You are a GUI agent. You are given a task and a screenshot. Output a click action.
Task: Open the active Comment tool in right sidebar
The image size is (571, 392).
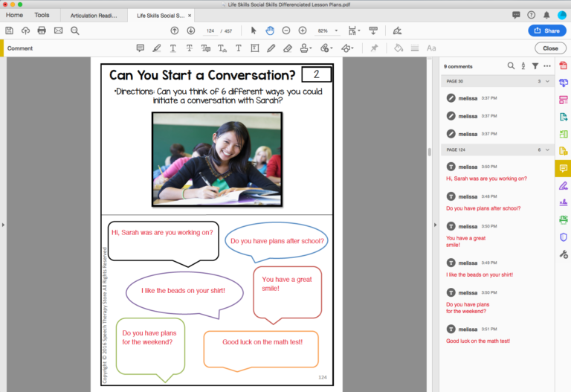[x=563, y=168]
